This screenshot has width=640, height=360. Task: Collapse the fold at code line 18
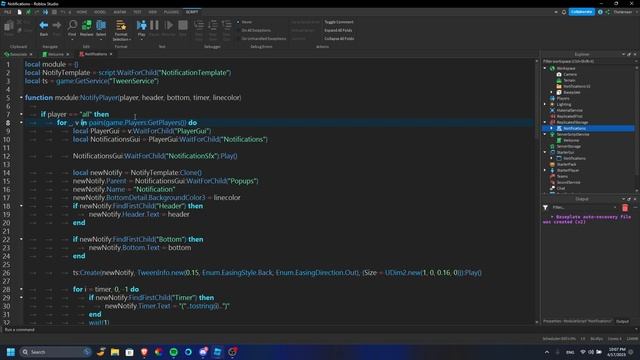(21, 206)
